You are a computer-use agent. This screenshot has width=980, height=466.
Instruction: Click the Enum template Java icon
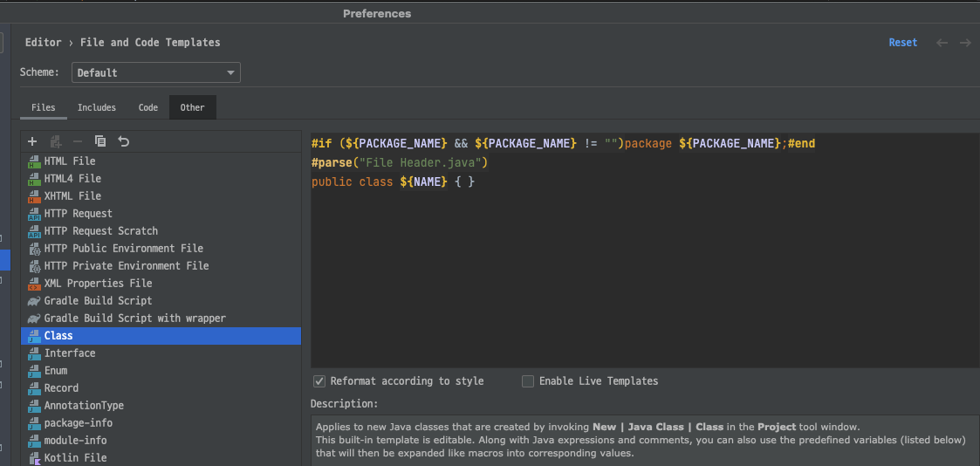tap(34, 371)
